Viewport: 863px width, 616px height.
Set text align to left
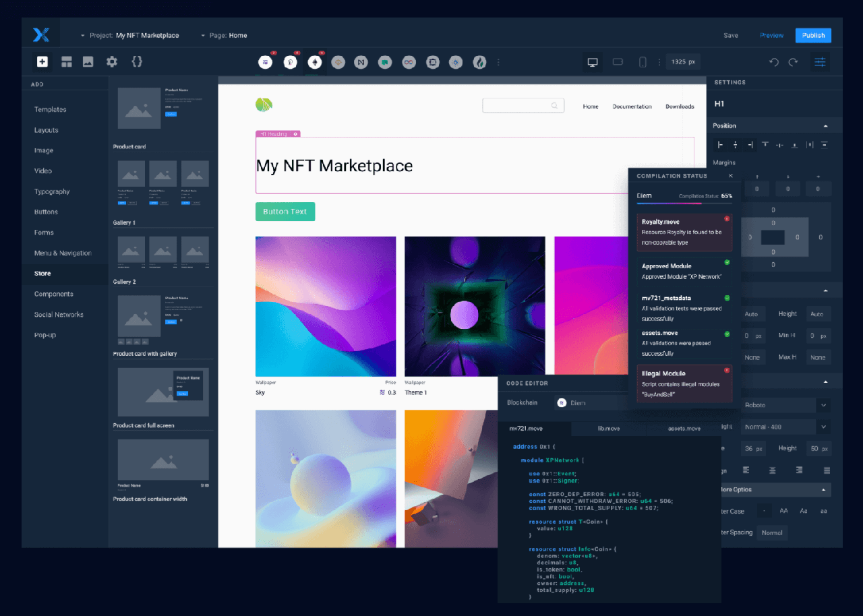(x=746, y=470)
